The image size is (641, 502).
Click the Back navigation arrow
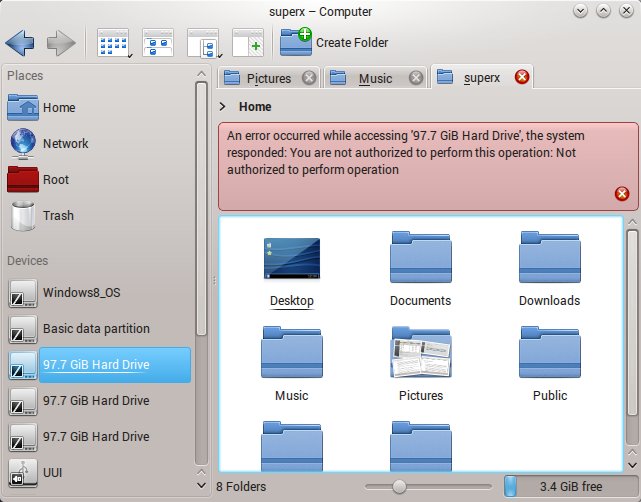coord(21,43)
